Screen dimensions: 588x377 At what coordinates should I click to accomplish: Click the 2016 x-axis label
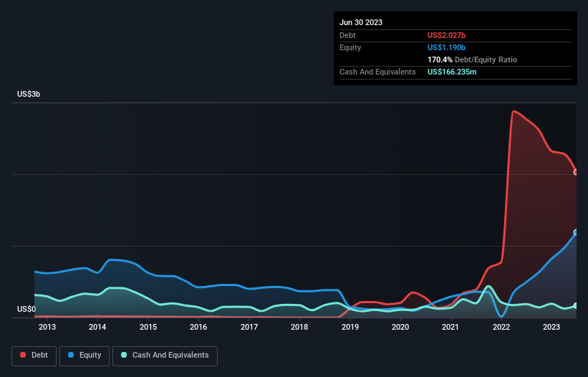tap(198, 327)
